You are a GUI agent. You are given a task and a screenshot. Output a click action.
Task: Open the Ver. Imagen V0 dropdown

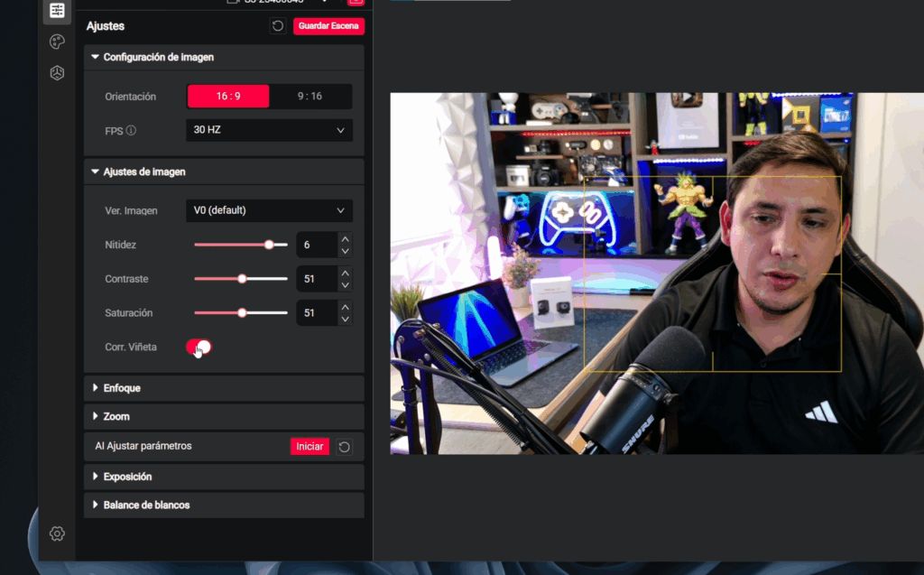pos(269,210)
